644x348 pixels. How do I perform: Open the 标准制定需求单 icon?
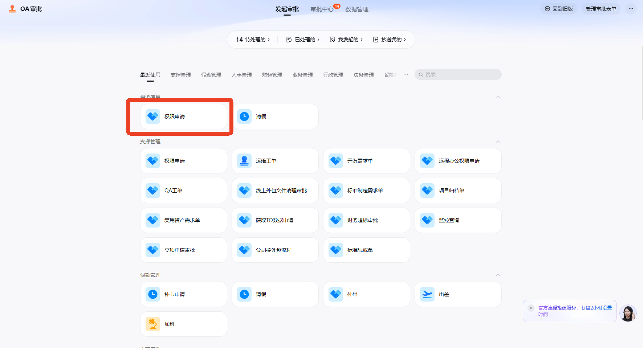(x=336, y=191)
